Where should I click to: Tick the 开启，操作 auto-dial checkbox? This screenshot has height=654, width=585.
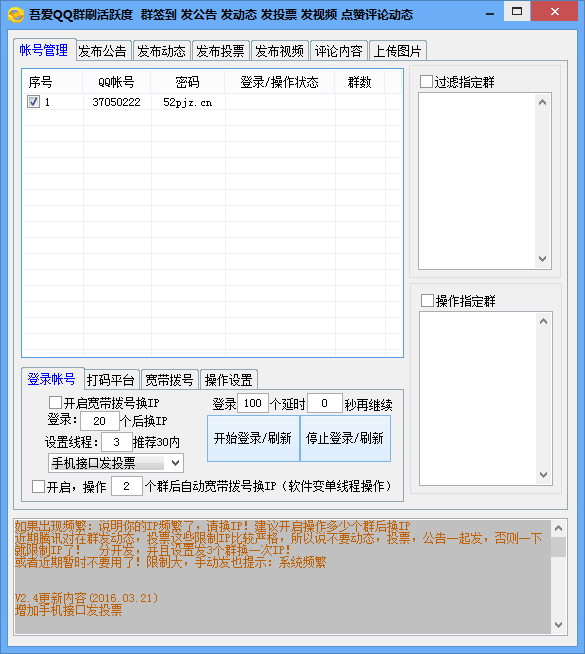pos(39,486)
